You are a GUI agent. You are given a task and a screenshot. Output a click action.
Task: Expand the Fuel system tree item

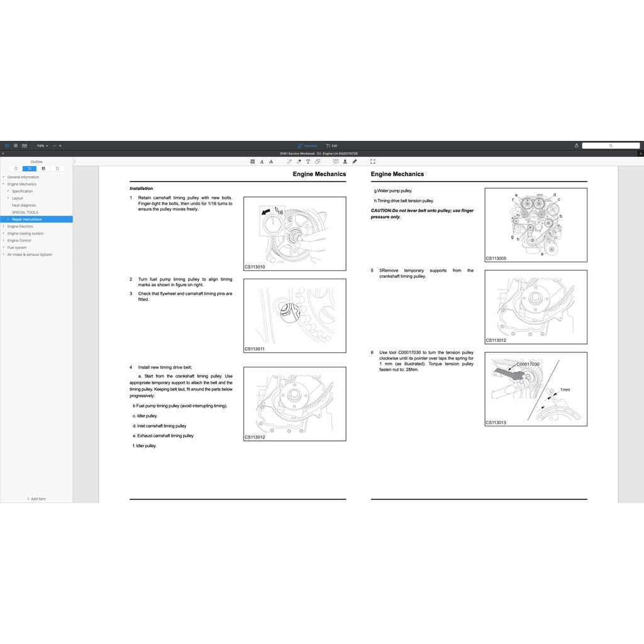pos(18,247)
